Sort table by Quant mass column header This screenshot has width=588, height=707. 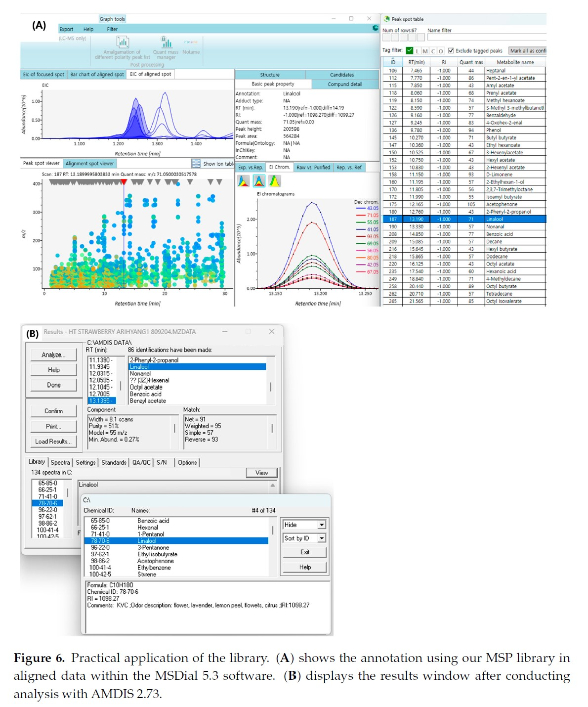[471, 62]
